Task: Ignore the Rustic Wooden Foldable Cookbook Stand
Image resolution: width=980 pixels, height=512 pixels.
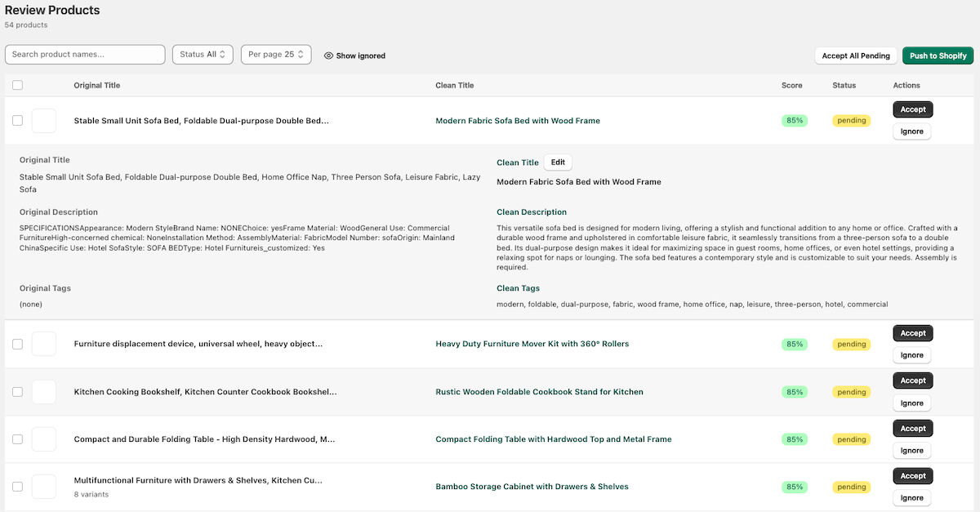Action: click(x=912, y=403)
